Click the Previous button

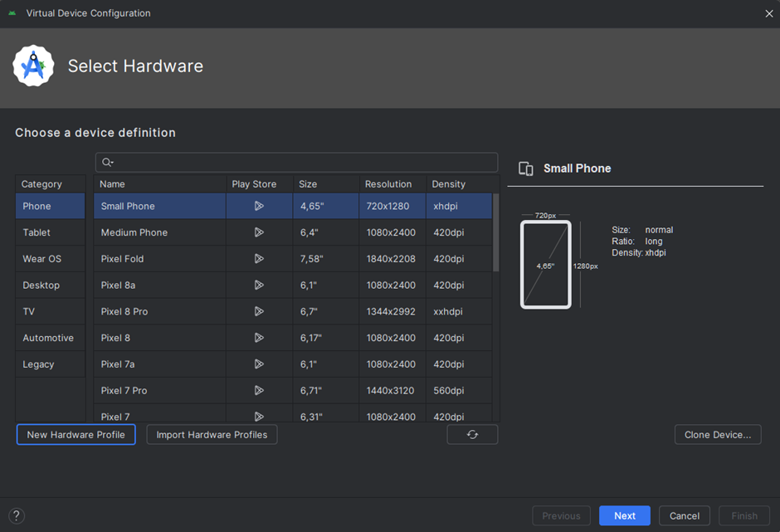coord(562,515)
